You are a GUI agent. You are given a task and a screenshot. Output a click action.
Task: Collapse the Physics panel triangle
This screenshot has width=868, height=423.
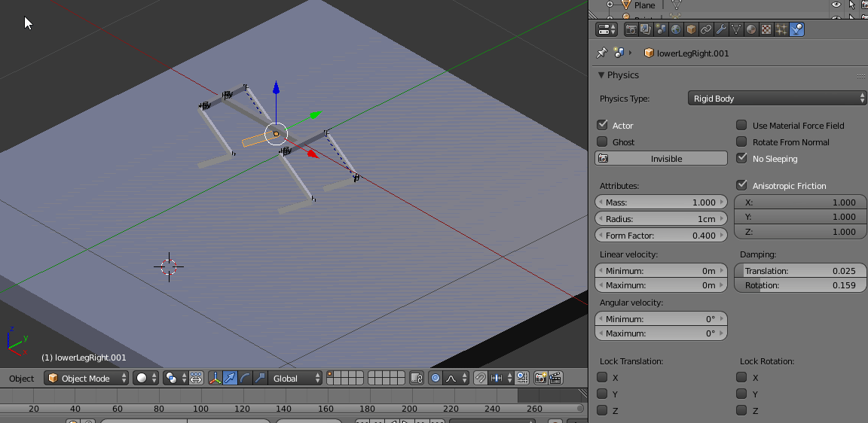click(601, 75)
